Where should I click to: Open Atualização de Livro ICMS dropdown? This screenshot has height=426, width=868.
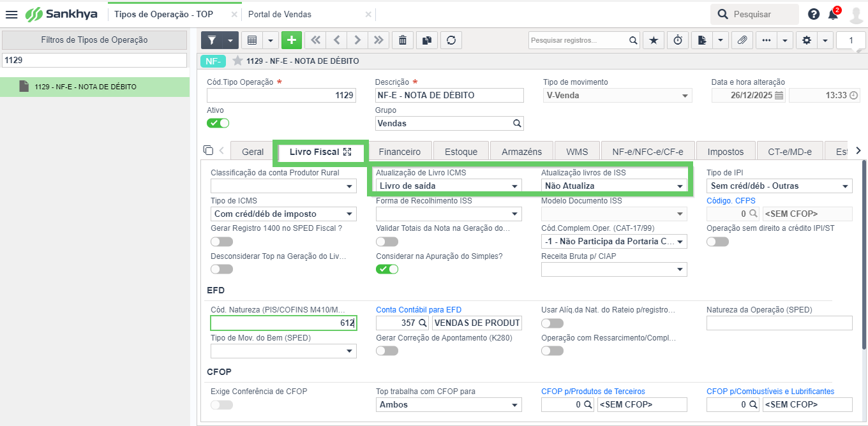pos(449,186)
